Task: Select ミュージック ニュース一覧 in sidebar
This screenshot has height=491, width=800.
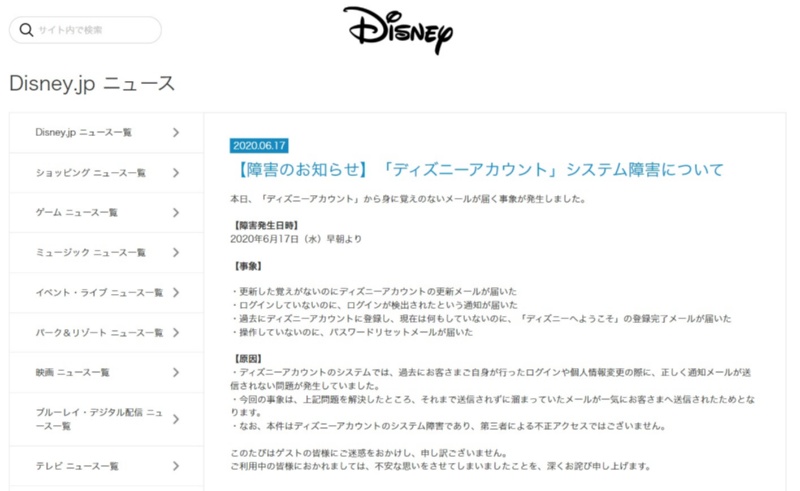Action: tap(91, 253)
